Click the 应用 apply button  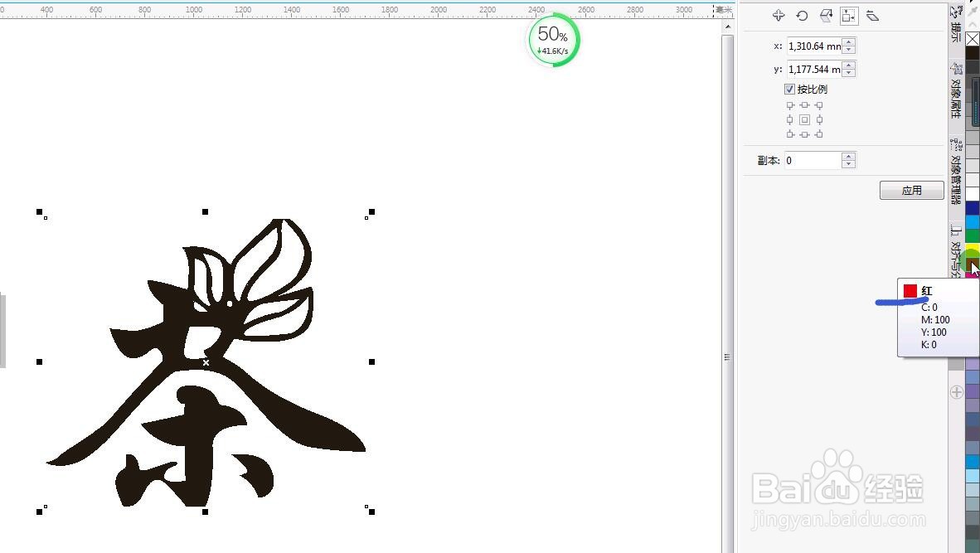point(912,190)
